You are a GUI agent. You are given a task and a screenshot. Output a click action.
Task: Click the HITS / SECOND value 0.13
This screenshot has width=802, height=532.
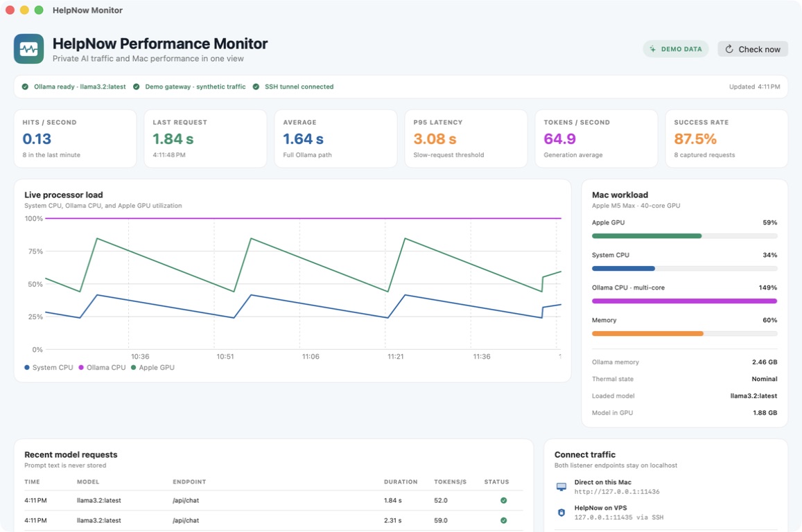(x=37, y=139)
